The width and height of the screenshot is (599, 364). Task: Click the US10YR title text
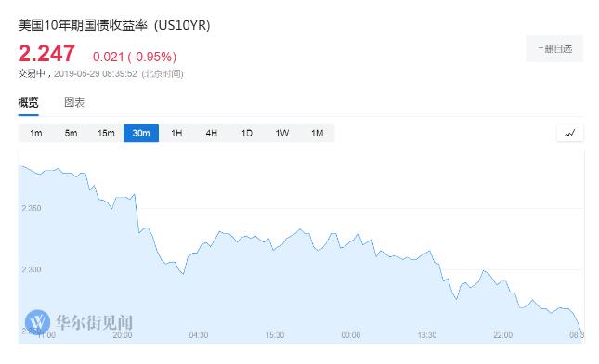[183, 25]
